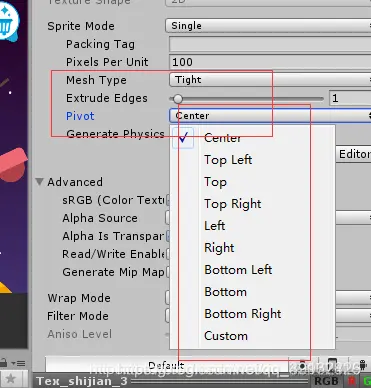Viewport: 371px width, 388px height.
Task: Click the Sprite Mode label
Action: click(x=81, y=26)
